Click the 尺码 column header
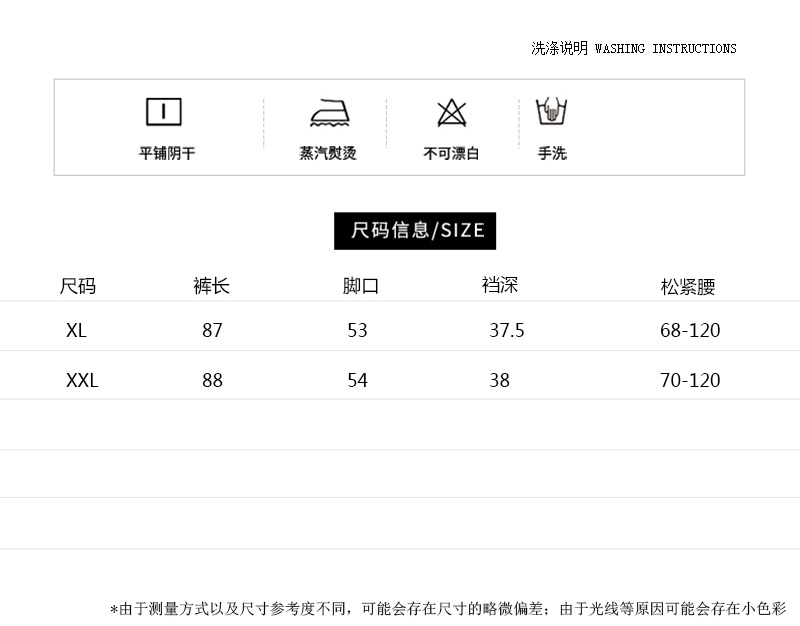 (78, 286)
